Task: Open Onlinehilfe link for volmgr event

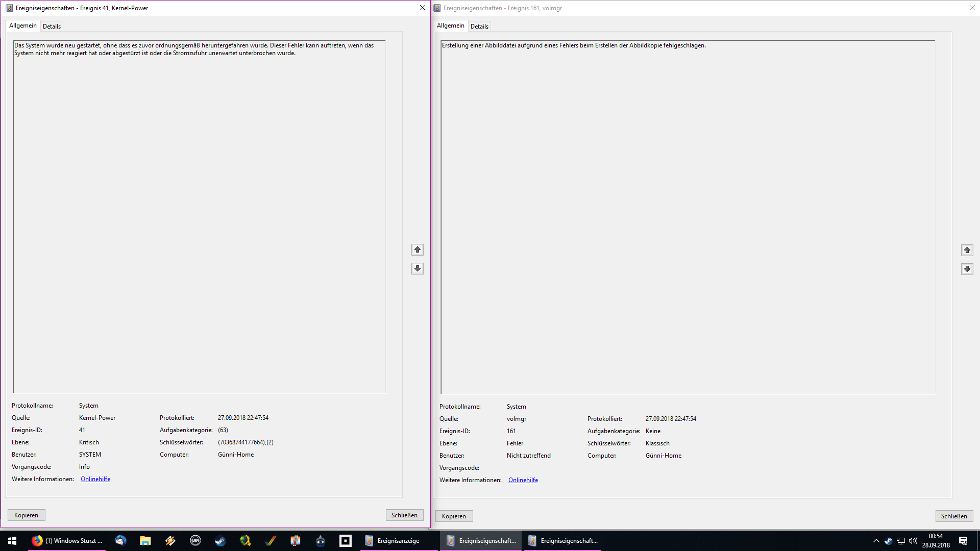Action: coord(523,480)
